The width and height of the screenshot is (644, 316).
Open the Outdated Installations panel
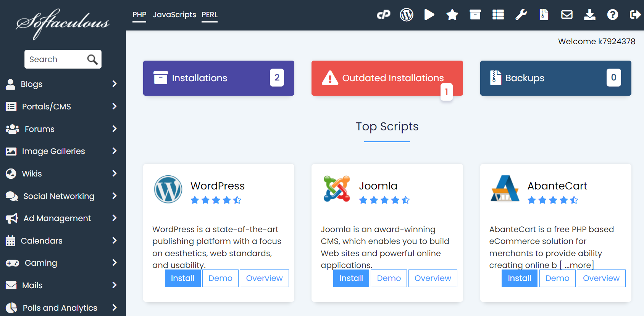click(387, 78)
